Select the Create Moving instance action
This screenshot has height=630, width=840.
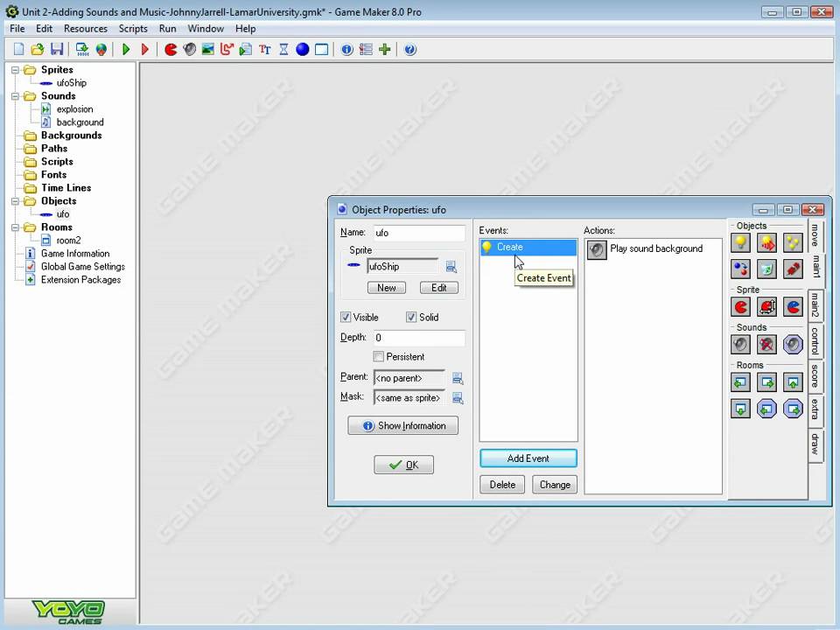coord(766,242)
